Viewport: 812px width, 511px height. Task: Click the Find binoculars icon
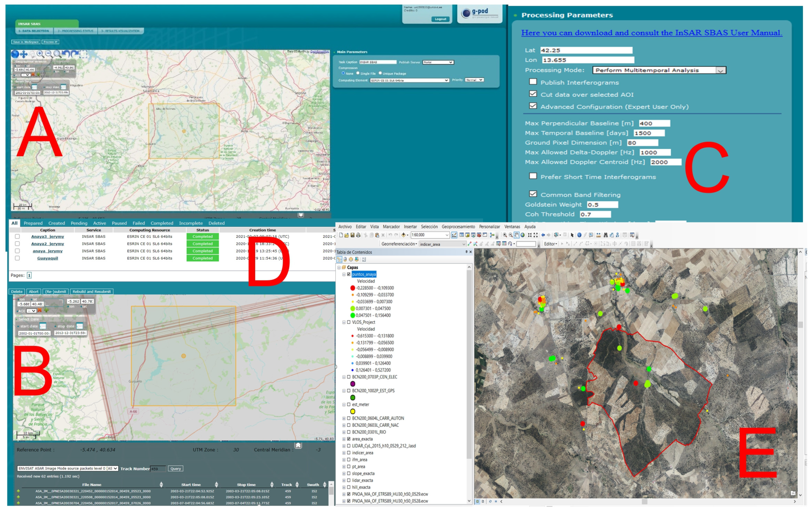(606, 235)
